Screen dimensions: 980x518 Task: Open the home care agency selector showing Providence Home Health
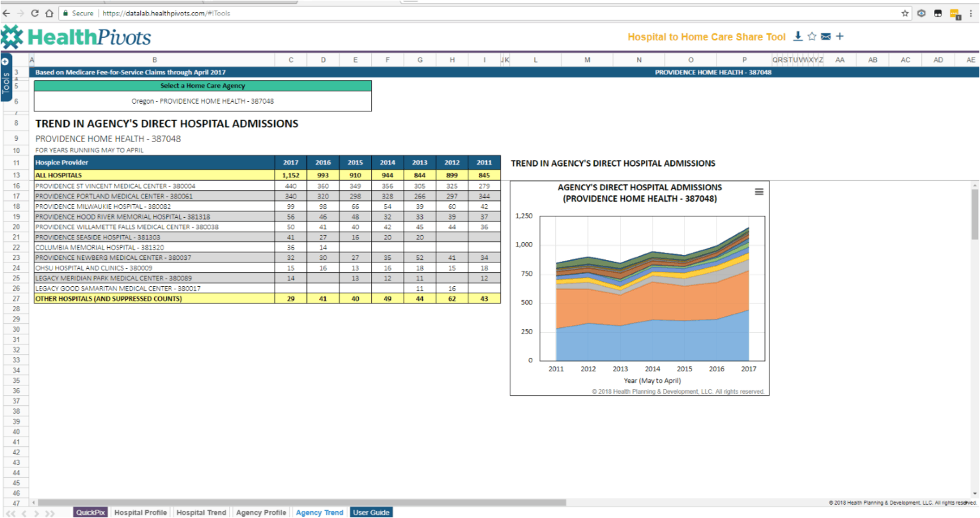point(203,101)
